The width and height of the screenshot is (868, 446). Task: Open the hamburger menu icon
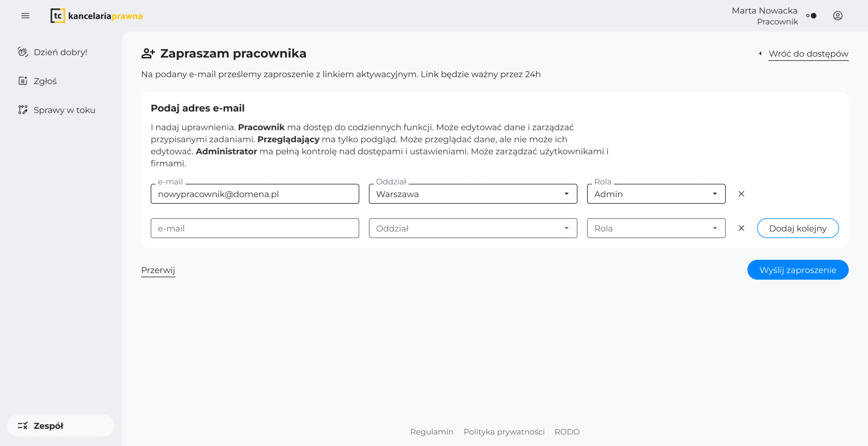point(25,16)
